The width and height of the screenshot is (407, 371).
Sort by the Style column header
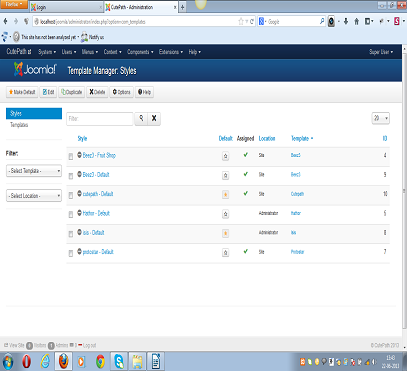[82, 139]
